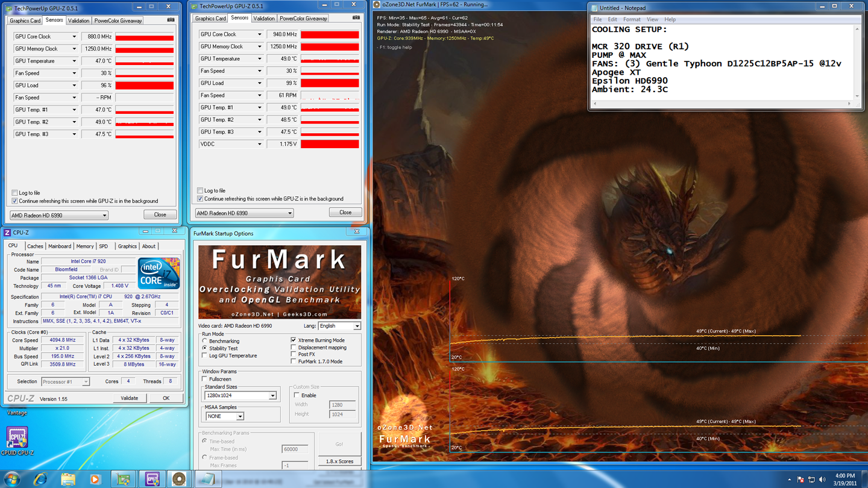
Task: Switch to Memory tab in CPU-Z
Action: click(85, 246)
